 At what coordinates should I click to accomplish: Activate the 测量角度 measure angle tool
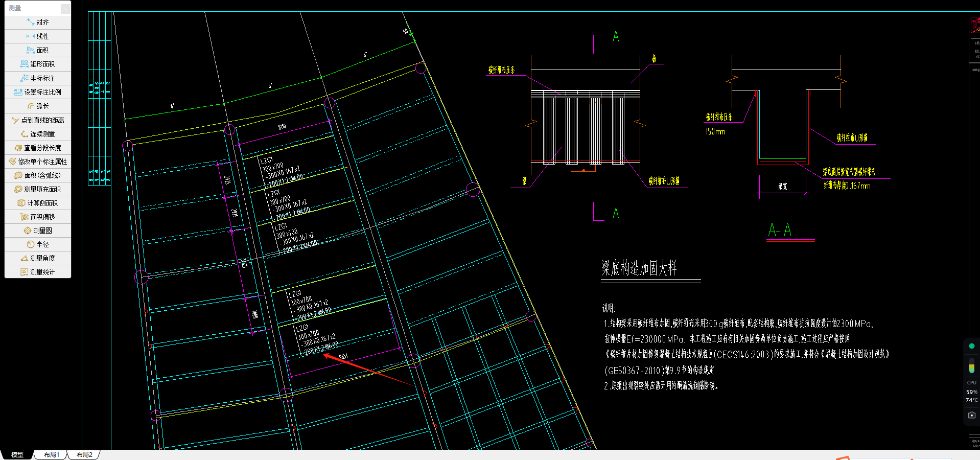pos(38,258)
